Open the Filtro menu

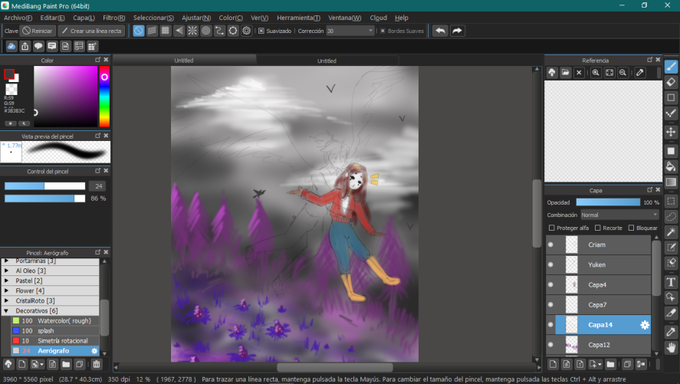[114, 18]
